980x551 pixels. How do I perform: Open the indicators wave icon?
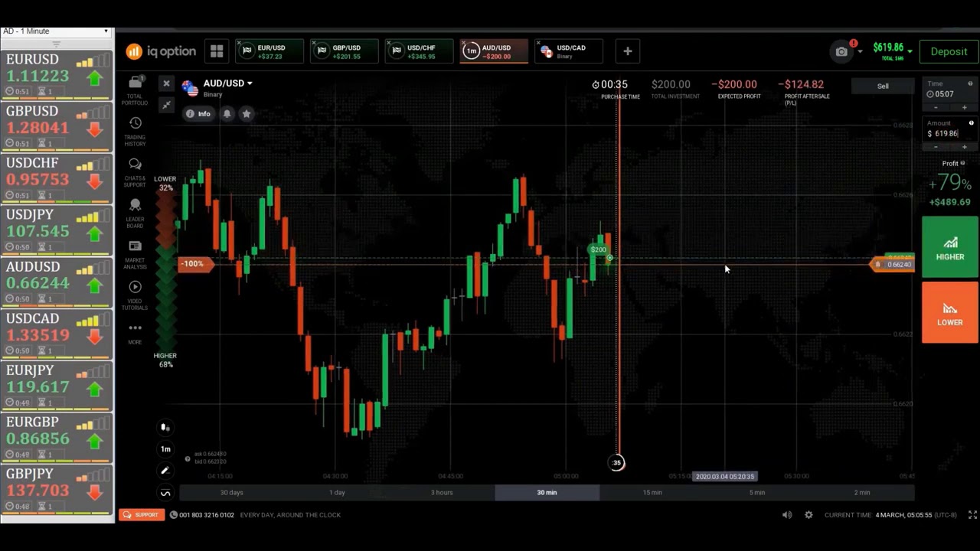coord(165,493)
